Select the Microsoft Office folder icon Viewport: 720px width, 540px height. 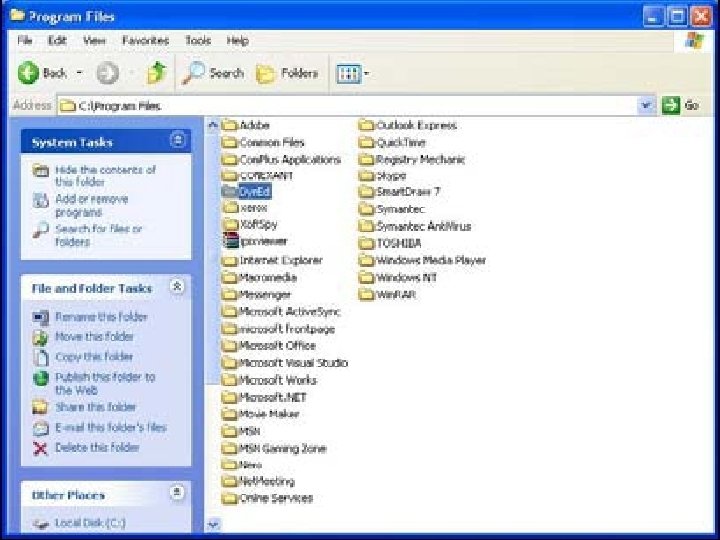[229, 345]
